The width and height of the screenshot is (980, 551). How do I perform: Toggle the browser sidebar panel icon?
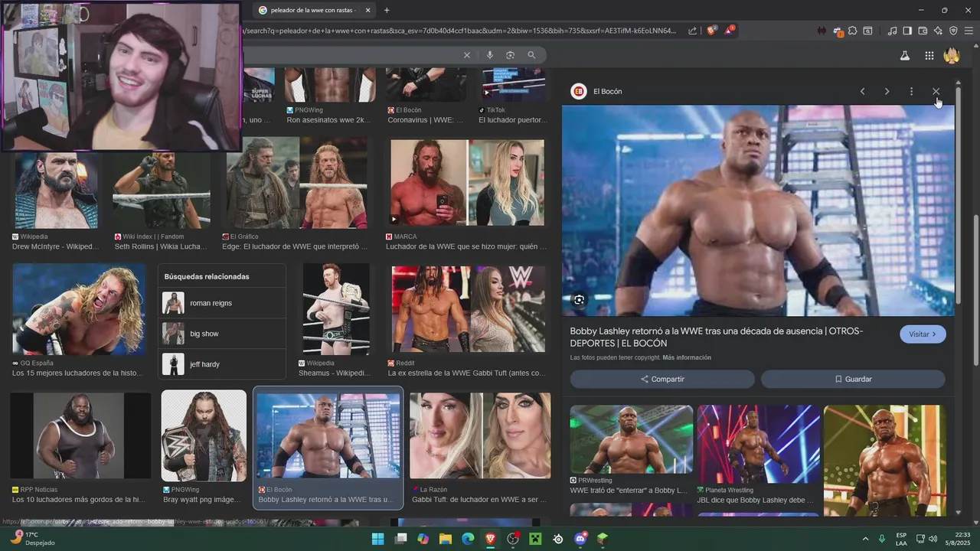click(907, 31)
